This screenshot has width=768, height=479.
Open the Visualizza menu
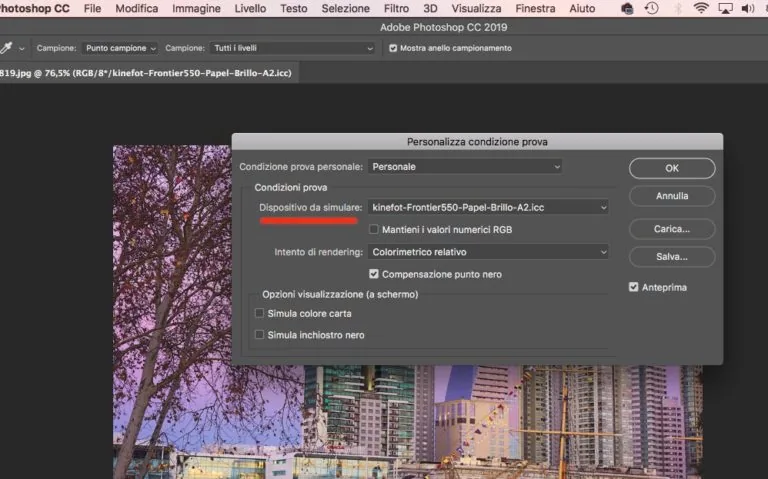tap(476, 8)
